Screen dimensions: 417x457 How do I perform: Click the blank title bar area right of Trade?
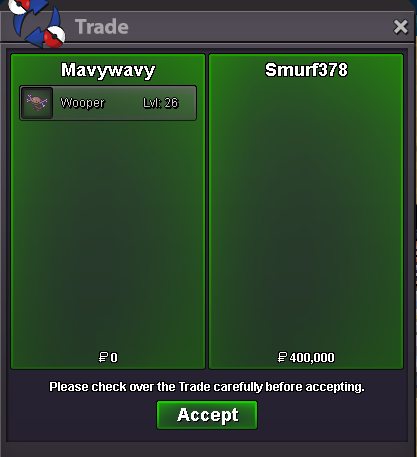click(x=260, y=27)
